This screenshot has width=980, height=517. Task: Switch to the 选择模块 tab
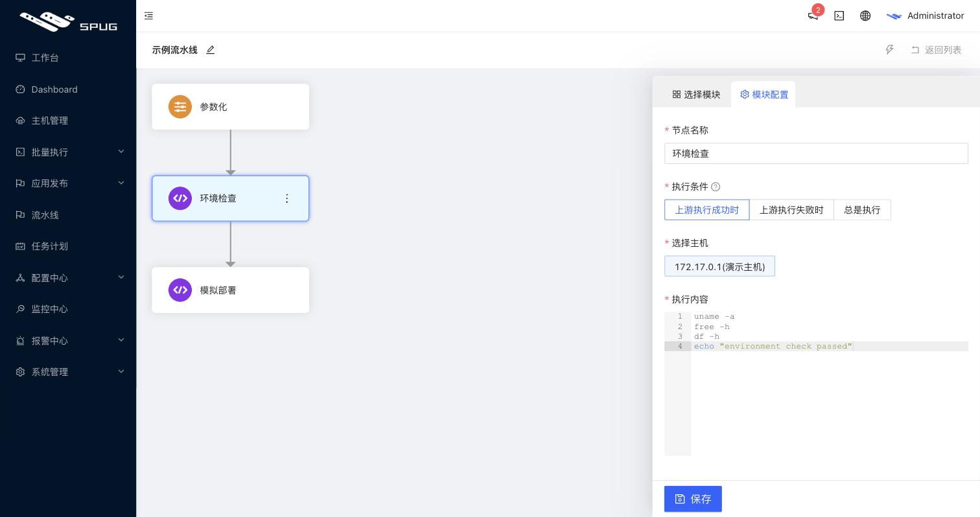click(x=696, y=95)
